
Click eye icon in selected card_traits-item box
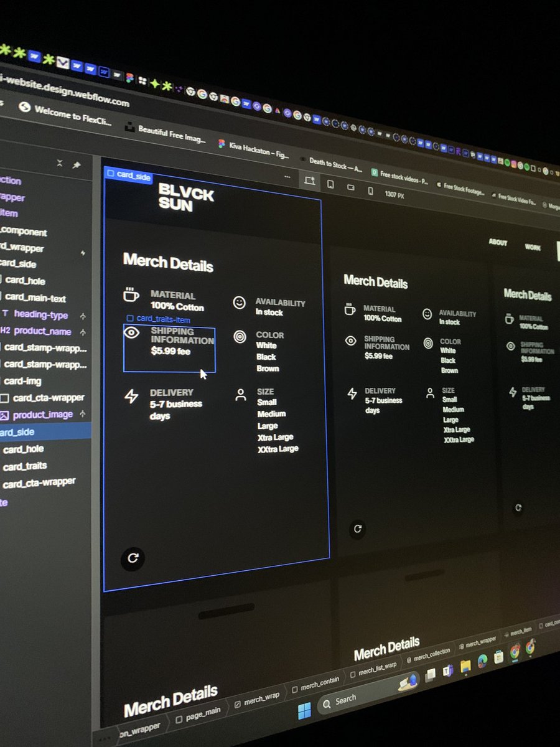(131, 333)
